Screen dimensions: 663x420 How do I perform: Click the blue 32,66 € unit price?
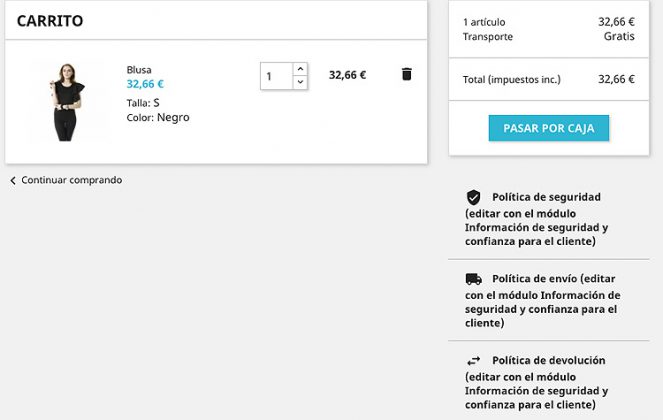pyautogui.click(x=145, y=84)
